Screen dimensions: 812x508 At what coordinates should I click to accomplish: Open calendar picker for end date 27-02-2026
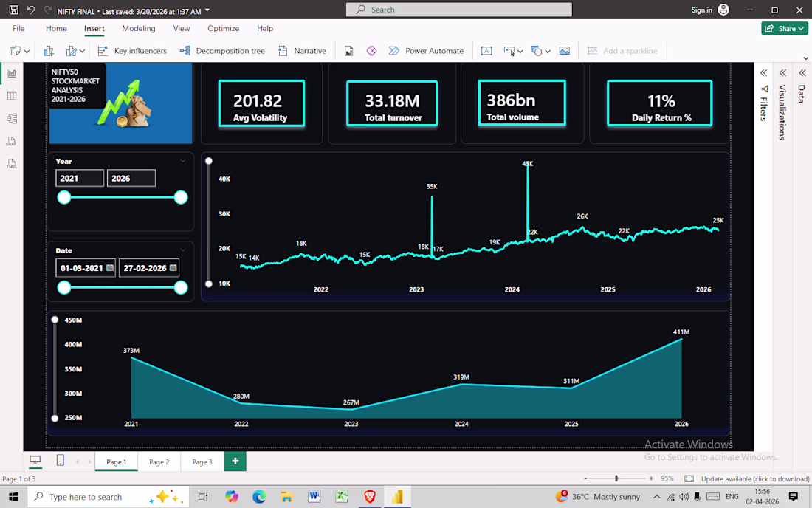173,268
